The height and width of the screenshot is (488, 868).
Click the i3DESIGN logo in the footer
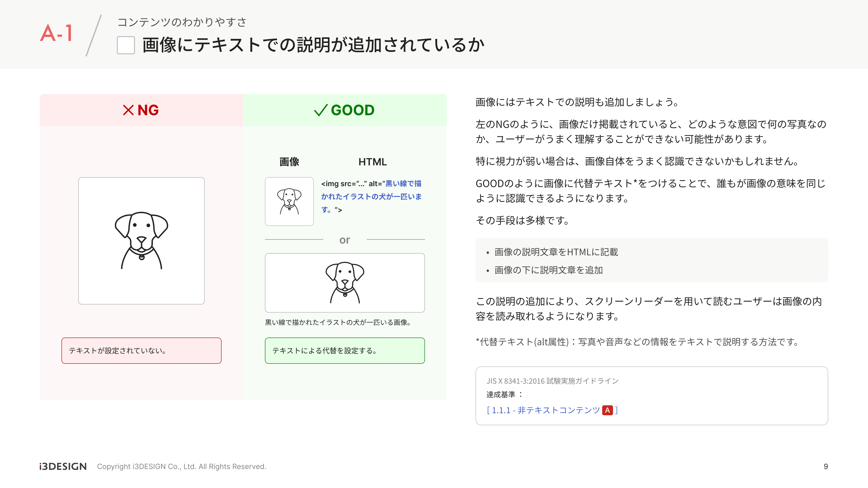tap(63, 467)
